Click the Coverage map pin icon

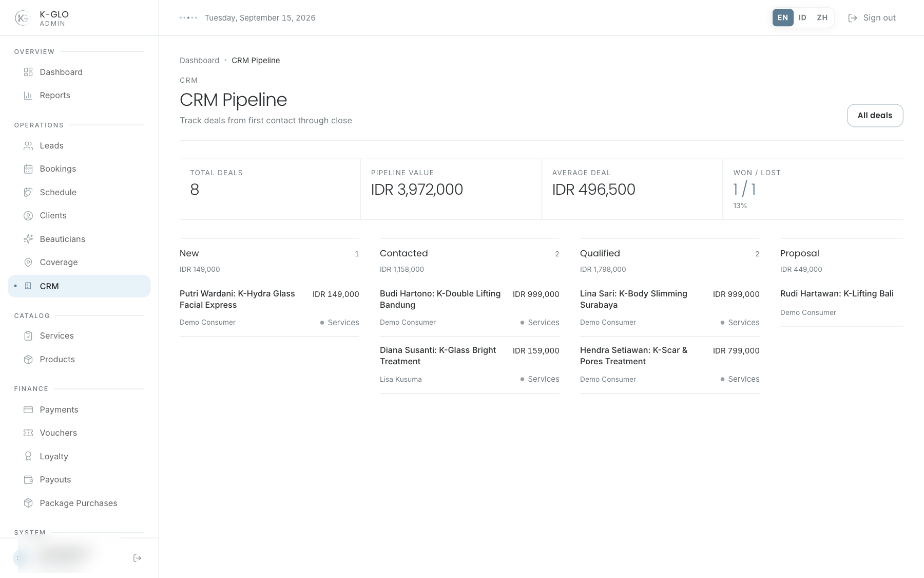(28, 263)
